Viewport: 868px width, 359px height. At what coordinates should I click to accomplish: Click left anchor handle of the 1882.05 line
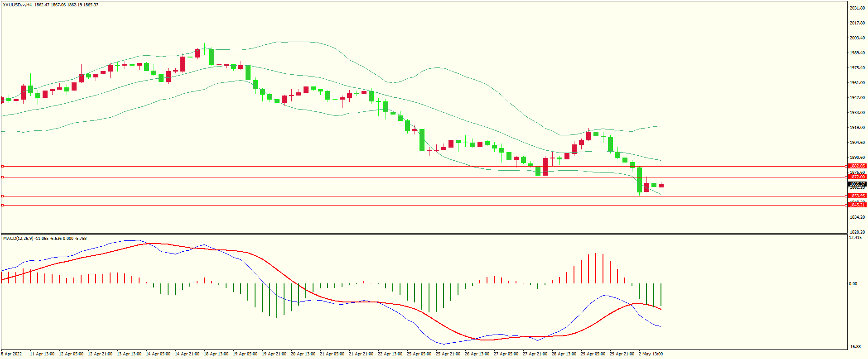coord(2,166)
